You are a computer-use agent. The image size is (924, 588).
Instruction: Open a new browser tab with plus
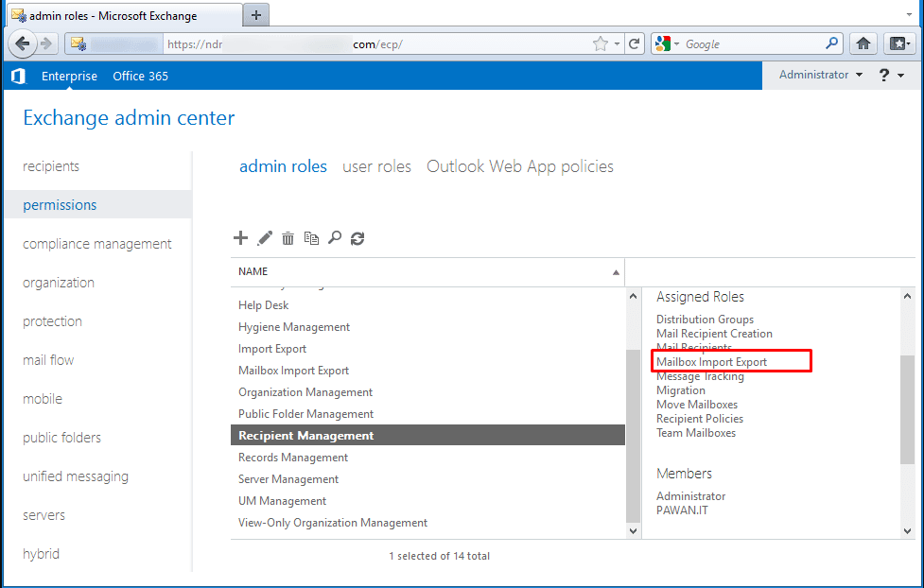tap(255, 15)
